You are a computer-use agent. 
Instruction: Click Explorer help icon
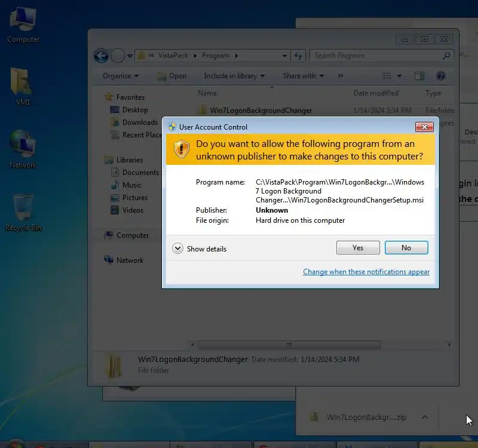click(x=440, y=76)
